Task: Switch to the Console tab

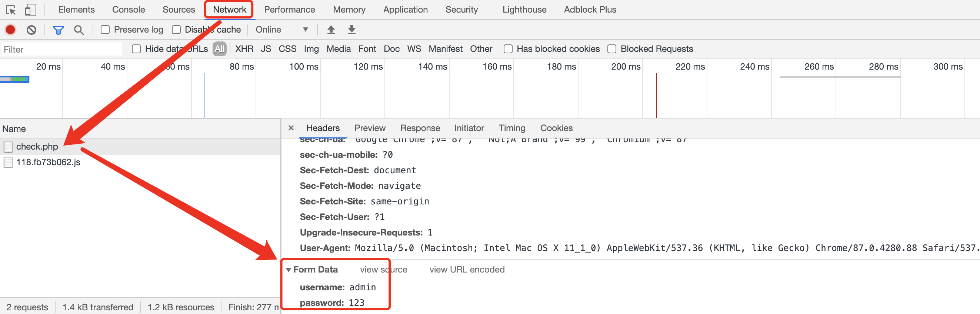Action: tap(128, 10)
